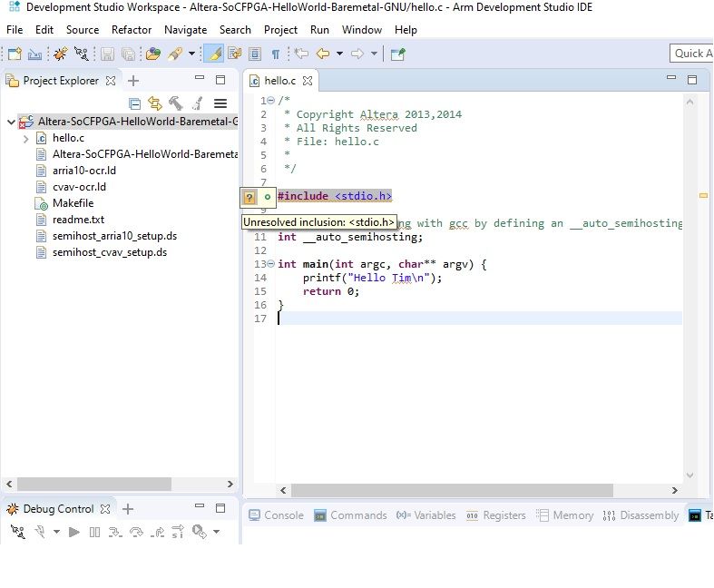This screenshot has height=588, width=714.
Task: Select hello.c in Project Explorer
Action: (x=68, y=138)
